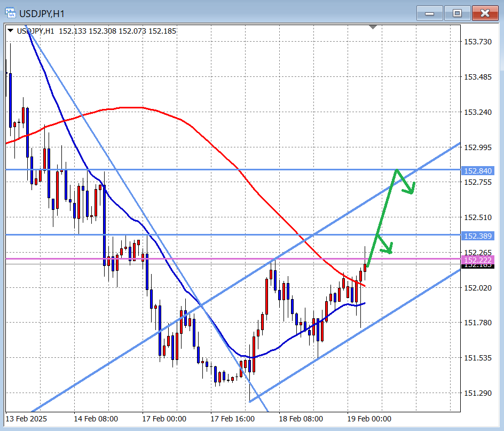Click the 13 Feb 2025 date label
This screenshot has width=504, height=431.
click(27, 419)
